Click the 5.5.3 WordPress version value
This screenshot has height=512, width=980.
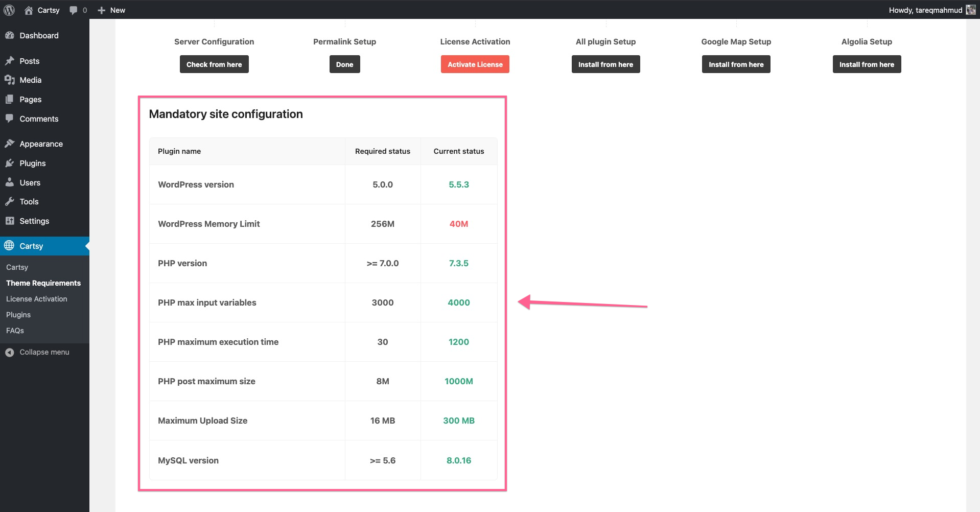459,184
